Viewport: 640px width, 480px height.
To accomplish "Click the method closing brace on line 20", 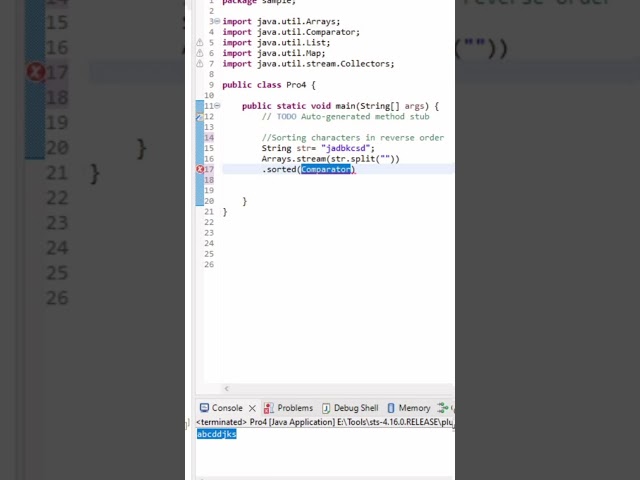I will pos(244,201).
